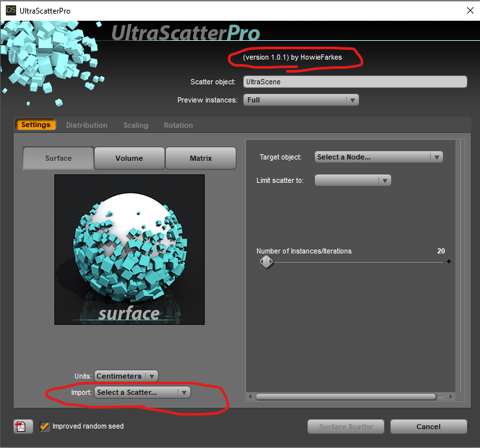Click the instances value 20
The width and height of the screenshot is (480, 448).
(x=441, y=251)
